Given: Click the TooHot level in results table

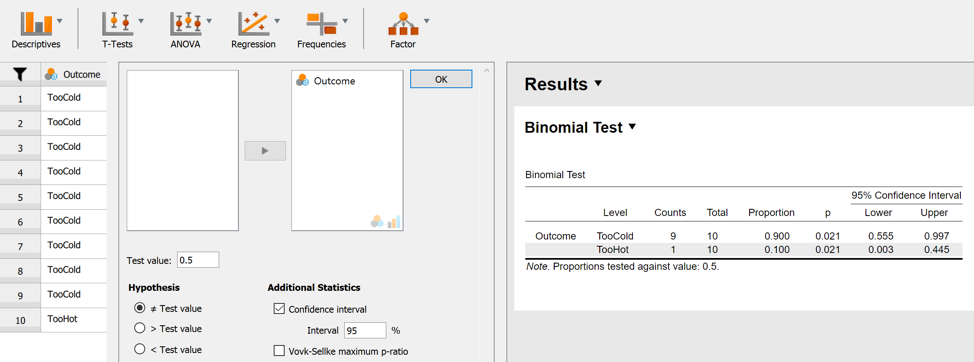Looking at the screenshot, I should [611, 250].
